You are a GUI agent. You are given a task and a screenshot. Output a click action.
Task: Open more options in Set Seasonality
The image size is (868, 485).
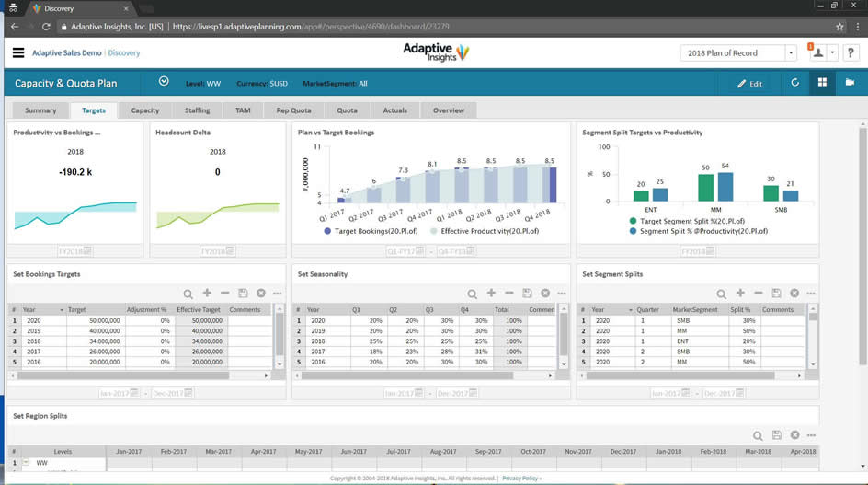pos(562,294)
